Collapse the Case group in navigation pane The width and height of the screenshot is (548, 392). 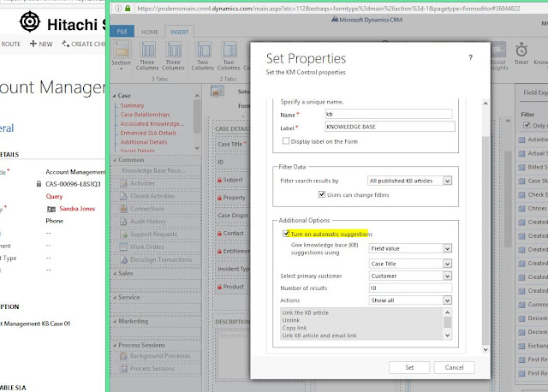pos(115,96)
